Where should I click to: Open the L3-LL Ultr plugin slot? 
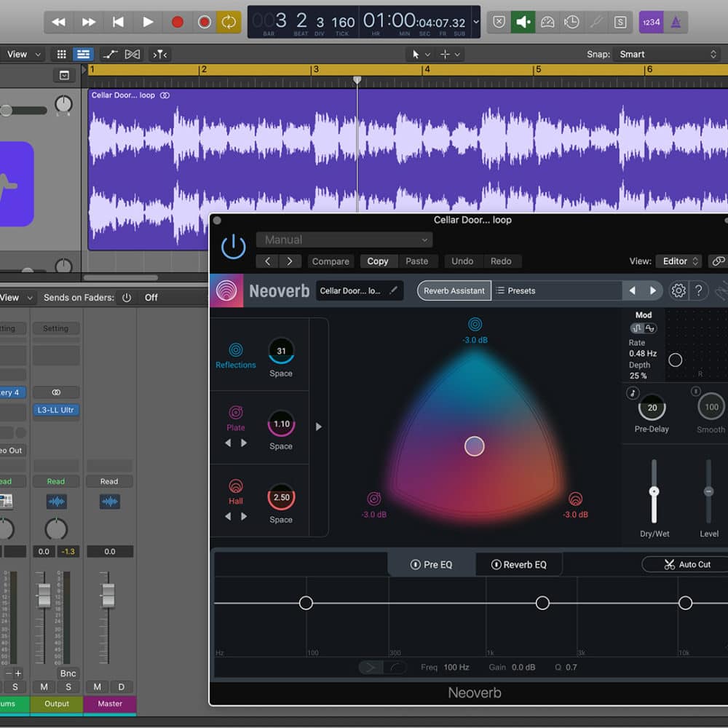coord(56,410)
